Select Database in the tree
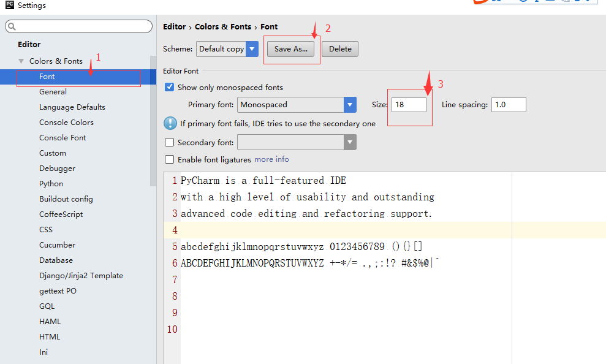The width and height of the screenshot is (606, 364). [56, 260]
